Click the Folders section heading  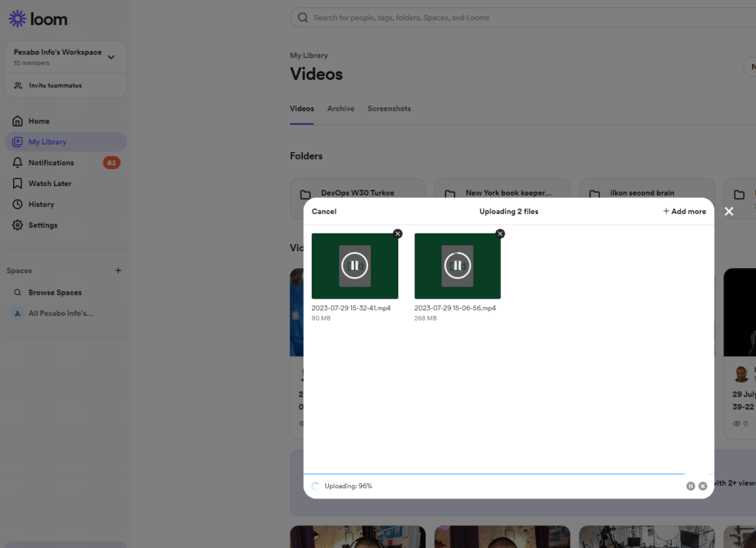[306, 156]
